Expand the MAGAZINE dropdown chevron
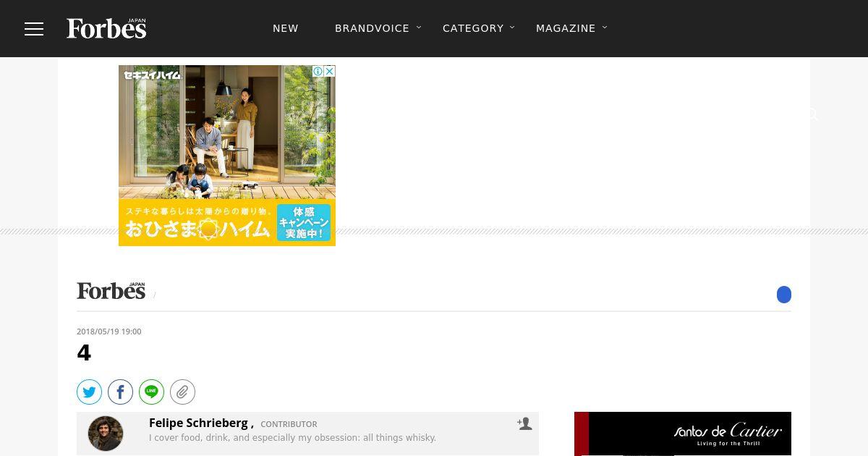 coord(605,28)
